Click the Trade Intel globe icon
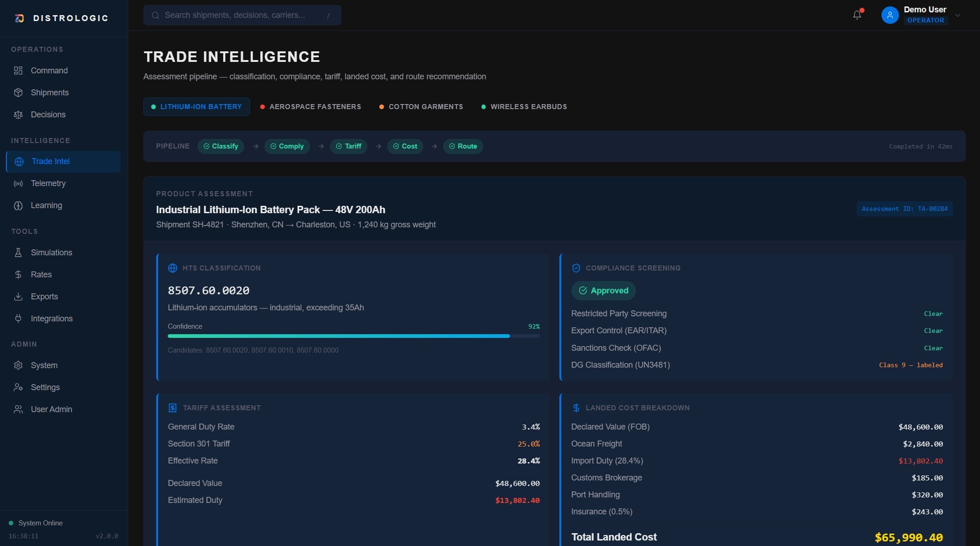The width and height of the screenshot is (980, 546). coord(19,161)
